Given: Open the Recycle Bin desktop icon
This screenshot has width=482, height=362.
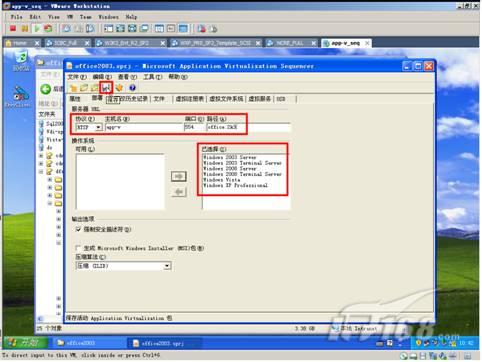Looking at the screenshot, I should [21, 60].
